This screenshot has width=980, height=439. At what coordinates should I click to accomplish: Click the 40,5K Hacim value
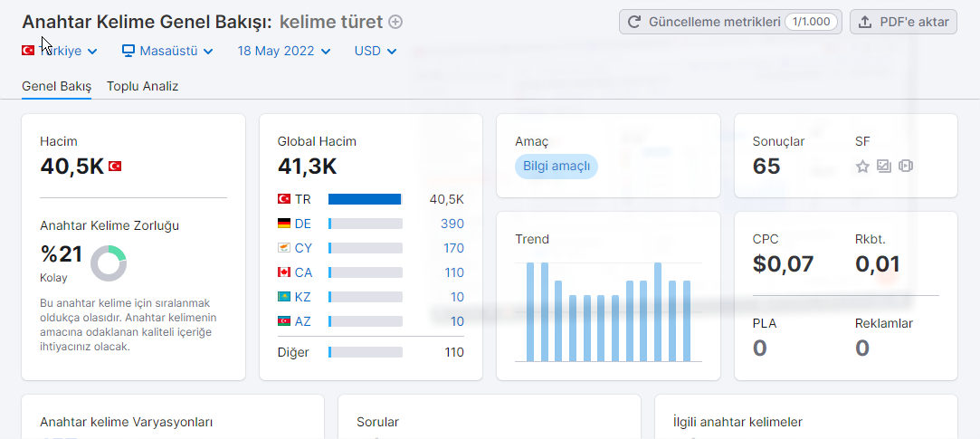(71, 167)
